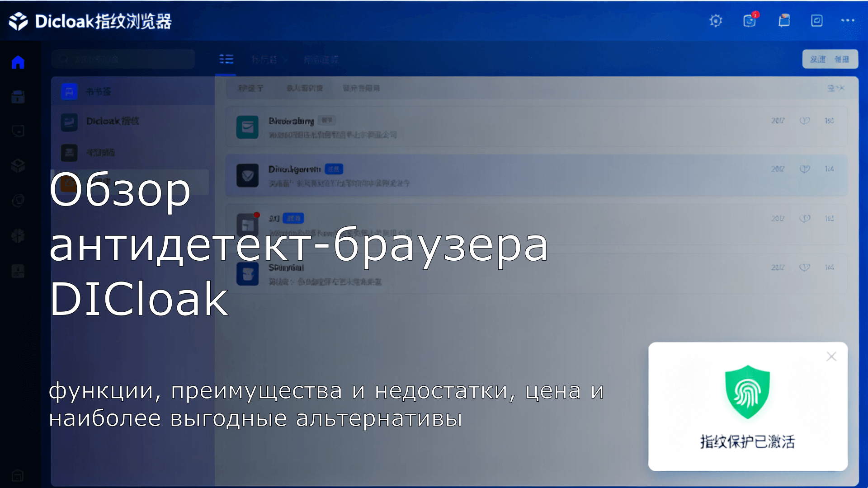Select the Home icon in the left sidebar

pos(18,62)
